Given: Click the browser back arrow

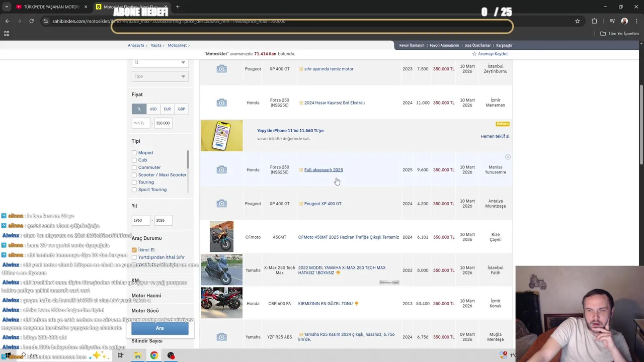Looking at the screenshot, I should pyautogui.click(x=7, y=21).
